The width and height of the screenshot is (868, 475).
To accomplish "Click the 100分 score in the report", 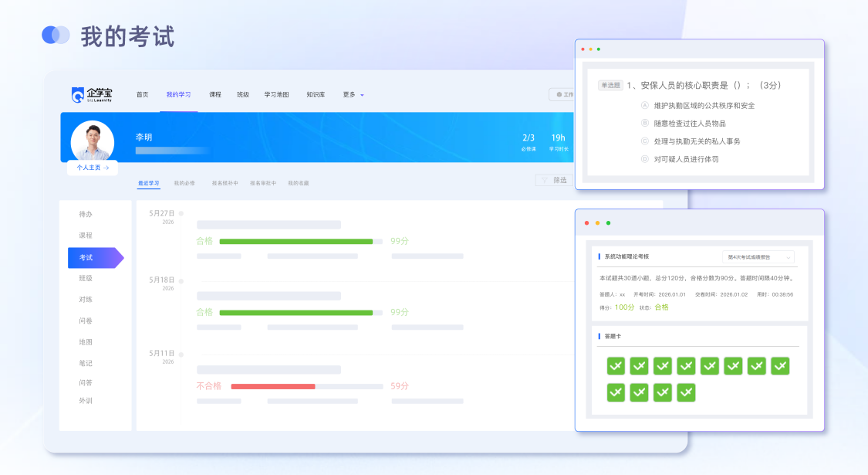I will [624, 307].
